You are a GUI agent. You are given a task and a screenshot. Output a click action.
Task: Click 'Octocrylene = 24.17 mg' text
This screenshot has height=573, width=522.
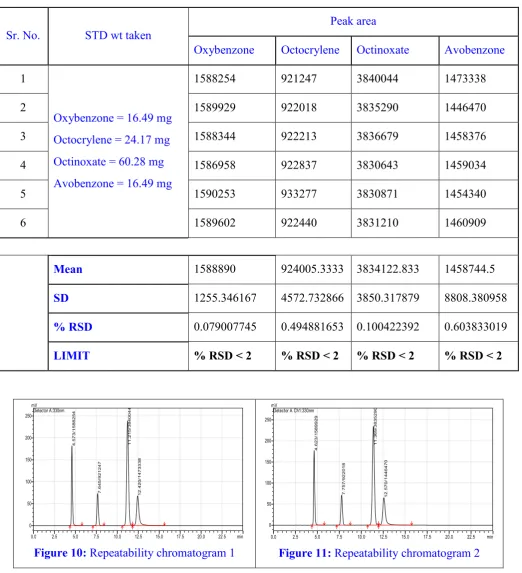click(x=111, y=140)
